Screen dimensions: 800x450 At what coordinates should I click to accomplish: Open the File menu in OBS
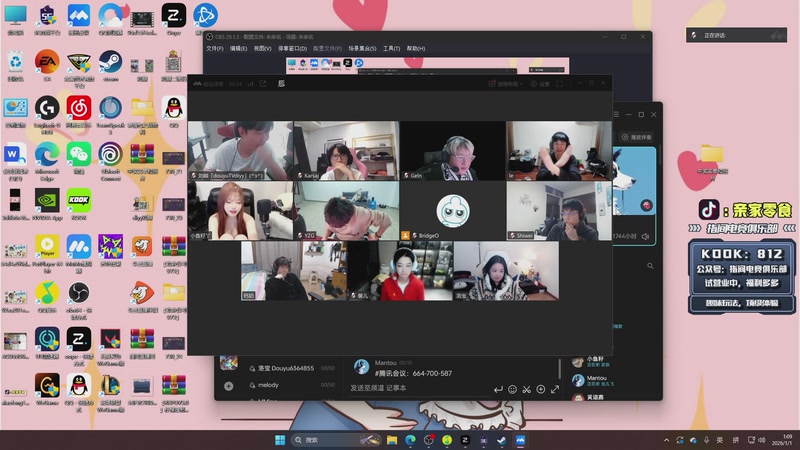click(x=215, y=48)
